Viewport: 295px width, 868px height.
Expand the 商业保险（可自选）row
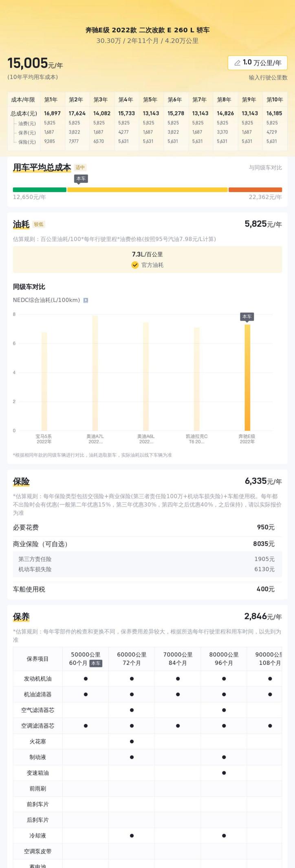(147, 544)
